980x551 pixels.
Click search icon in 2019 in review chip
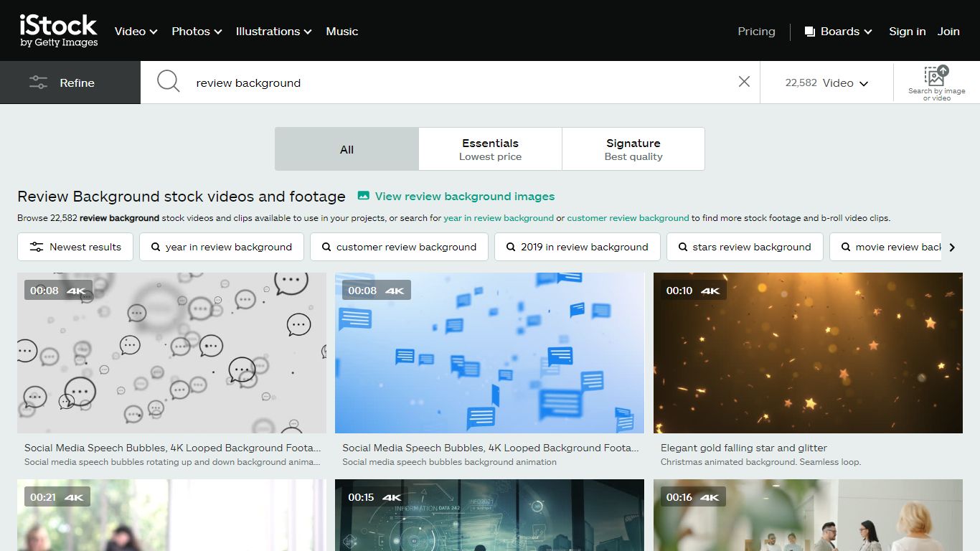[x=511, y=247]
